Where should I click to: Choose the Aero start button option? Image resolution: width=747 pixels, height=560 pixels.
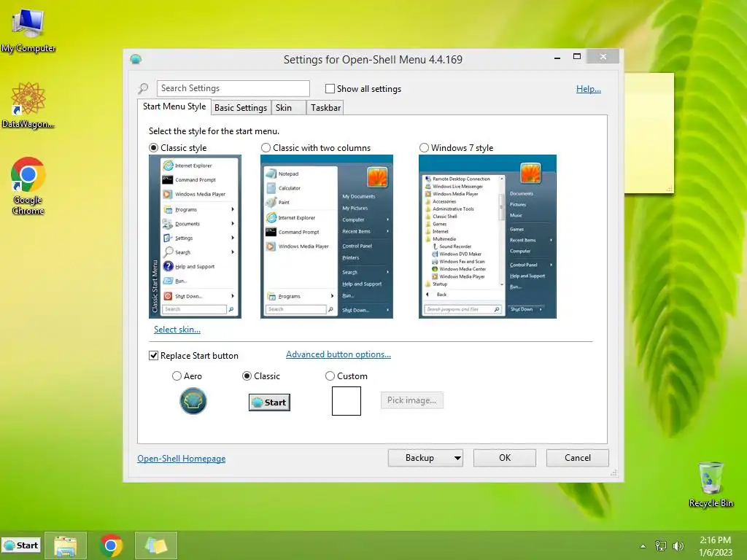[x=177, y=376]
